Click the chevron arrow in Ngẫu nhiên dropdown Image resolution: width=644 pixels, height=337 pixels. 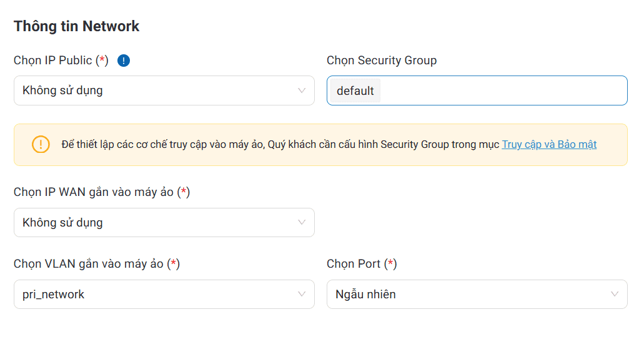coord(615,294)
